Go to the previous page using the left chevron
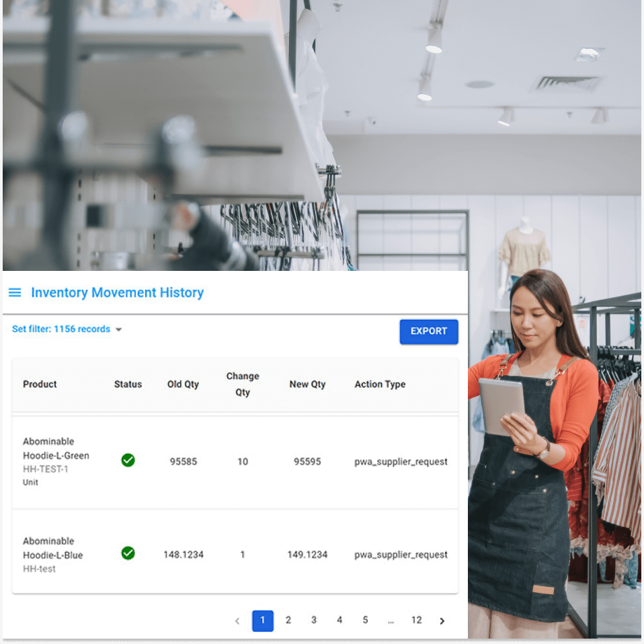The height and width of the screenshot is (644, 644). 237,620
